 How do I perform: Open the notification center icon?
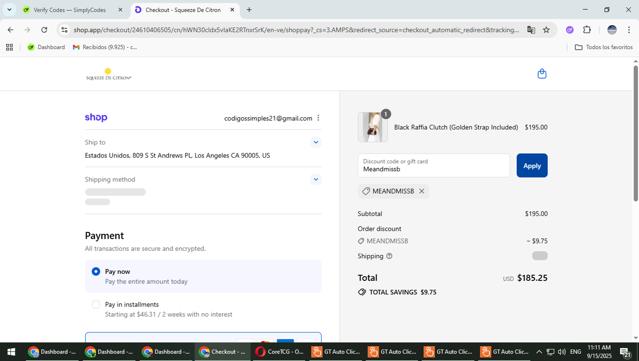pyautogui.click(x=626, y=352)
